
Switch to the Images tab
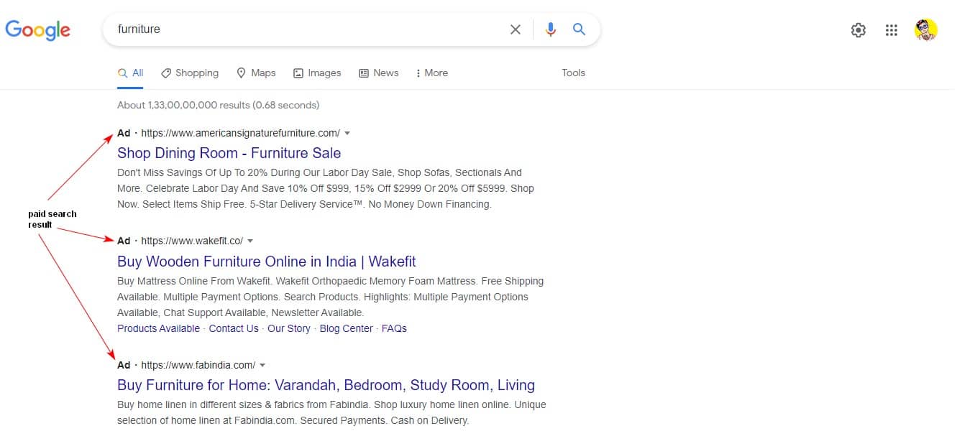click(317, 73)
